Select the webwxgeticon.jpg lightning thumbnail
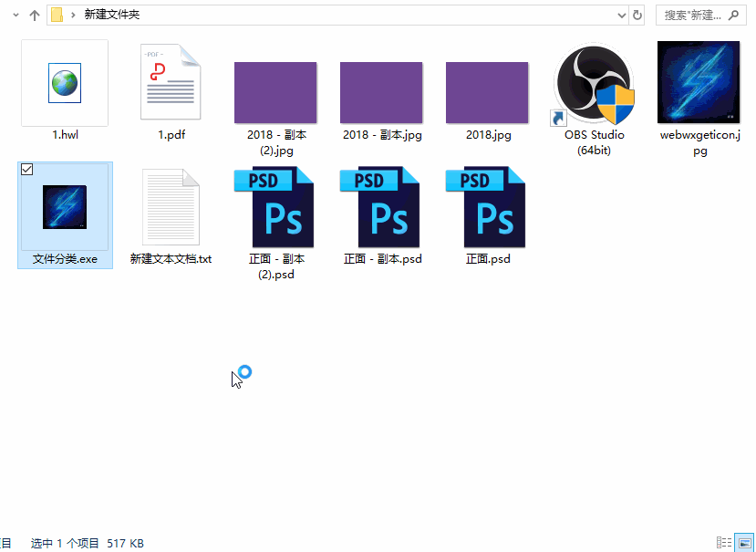The image size is (756, 552). pos(699,82)
